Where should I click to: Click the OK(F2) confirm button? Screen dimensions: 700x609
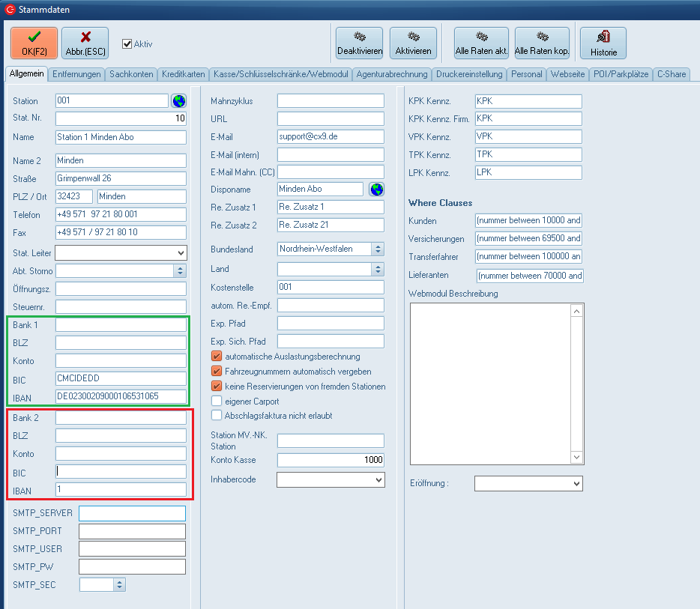click(x=34, y=43)
